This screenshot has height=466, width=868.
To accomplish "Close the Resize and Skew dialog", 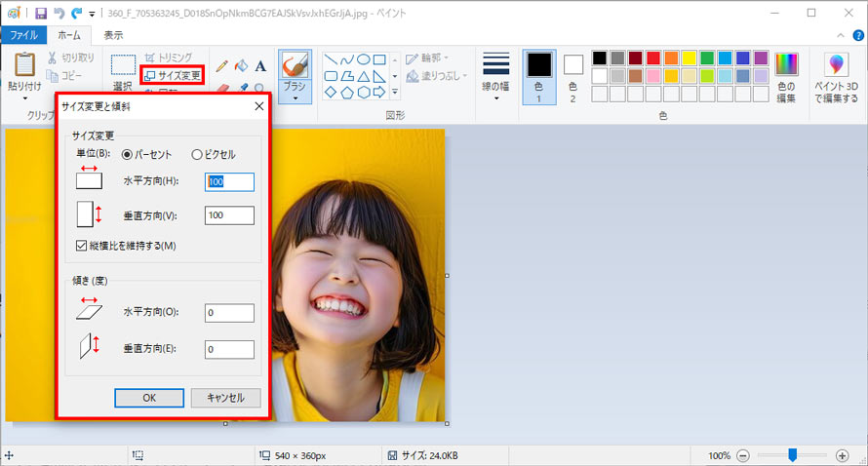I will pyautogui.click(x=258, y=106).
